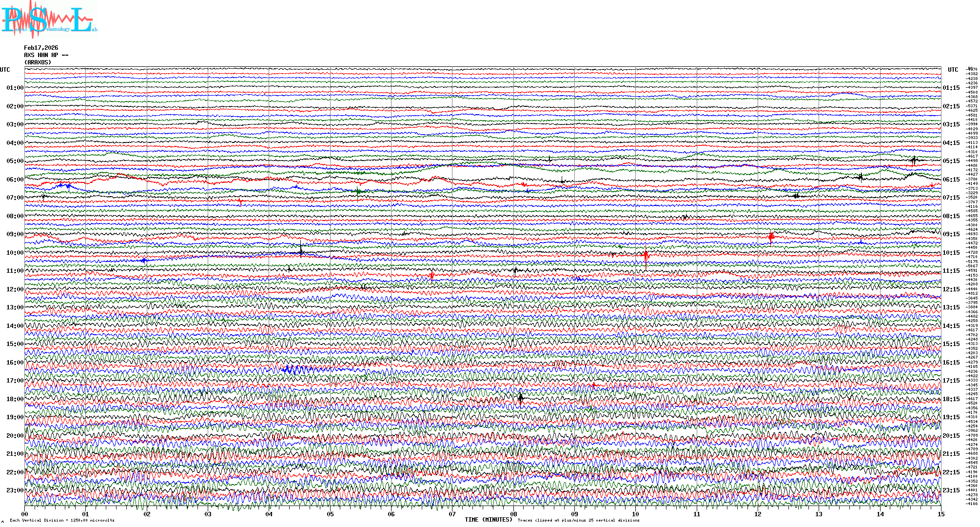The image size is (980, 527).
Task: Click the 18:15 time label on right
Action: pos(951,399)
